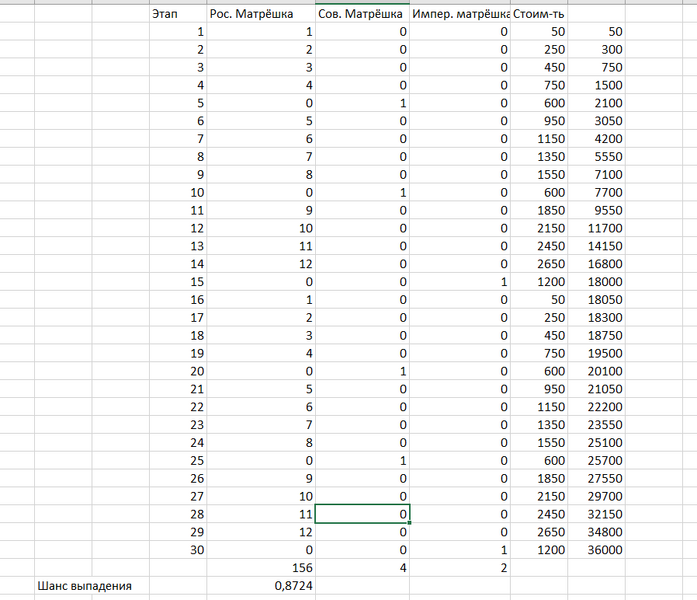Select the cell showing 11700
This screenshot has height=600, width=697.
596,228
